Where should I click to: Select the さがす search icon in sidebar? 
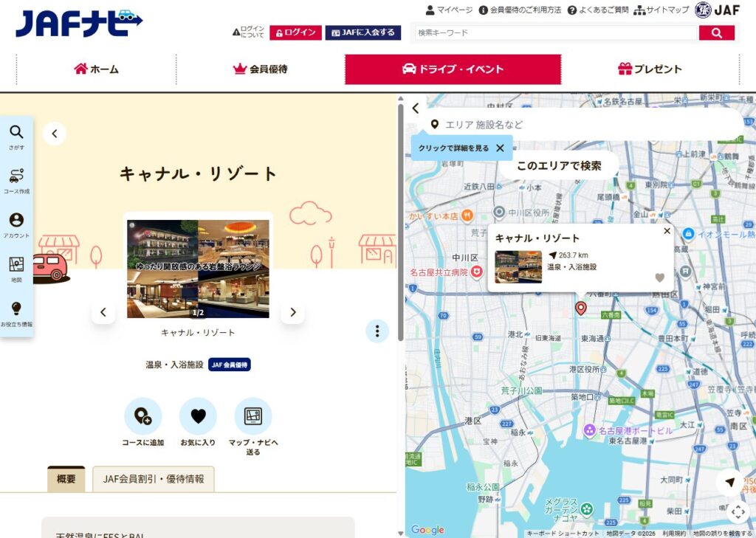tap(17, 136)
